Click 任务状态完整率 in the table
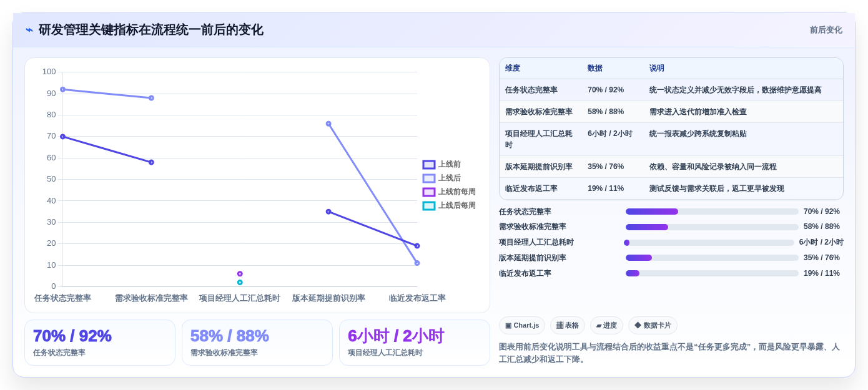 coord(531,90)
